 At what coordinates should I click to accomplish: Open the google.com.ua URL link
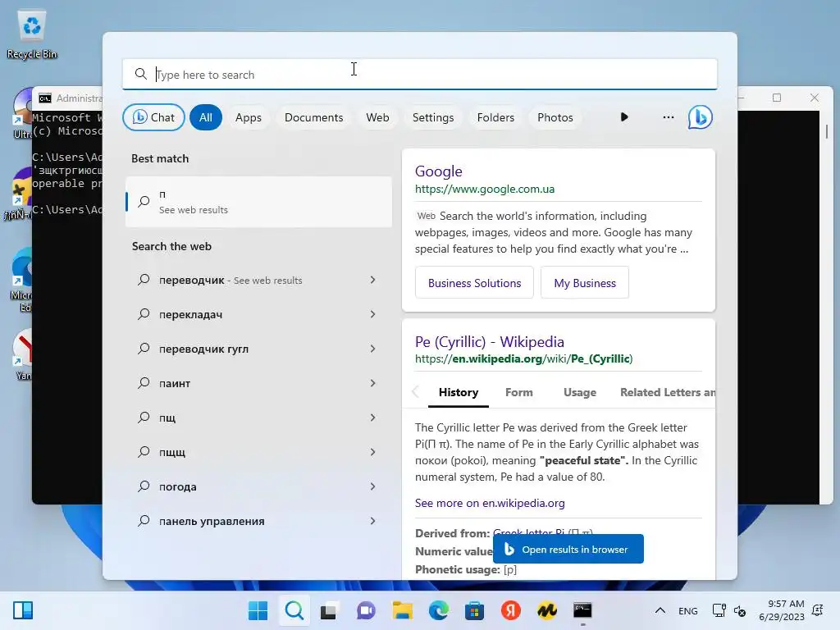tap(485, 189)
